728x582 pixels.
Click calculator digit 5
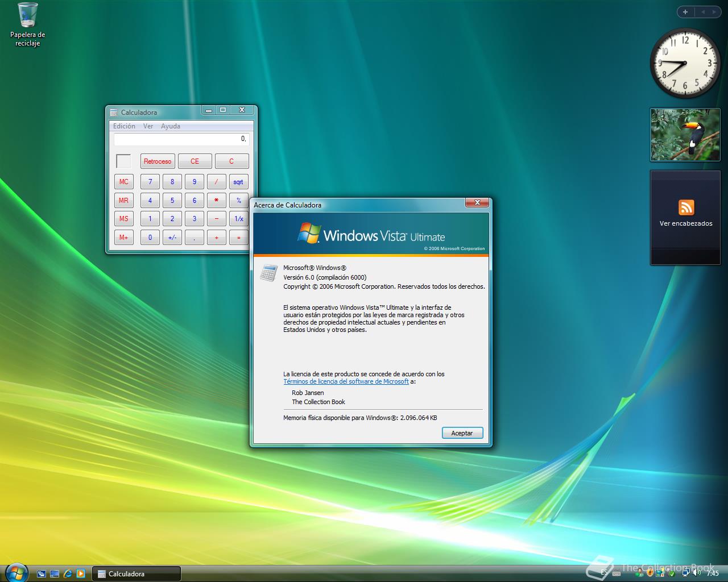click(x=172, y=201)
